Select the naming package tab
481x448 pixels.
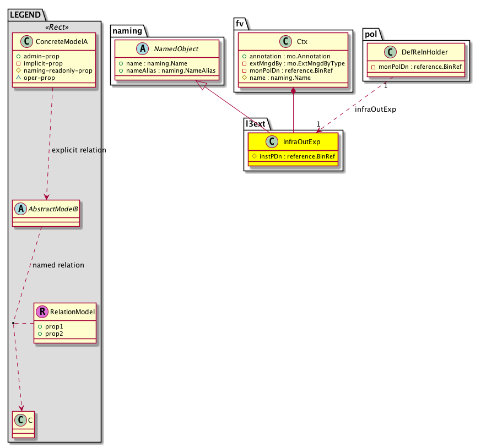127,31
